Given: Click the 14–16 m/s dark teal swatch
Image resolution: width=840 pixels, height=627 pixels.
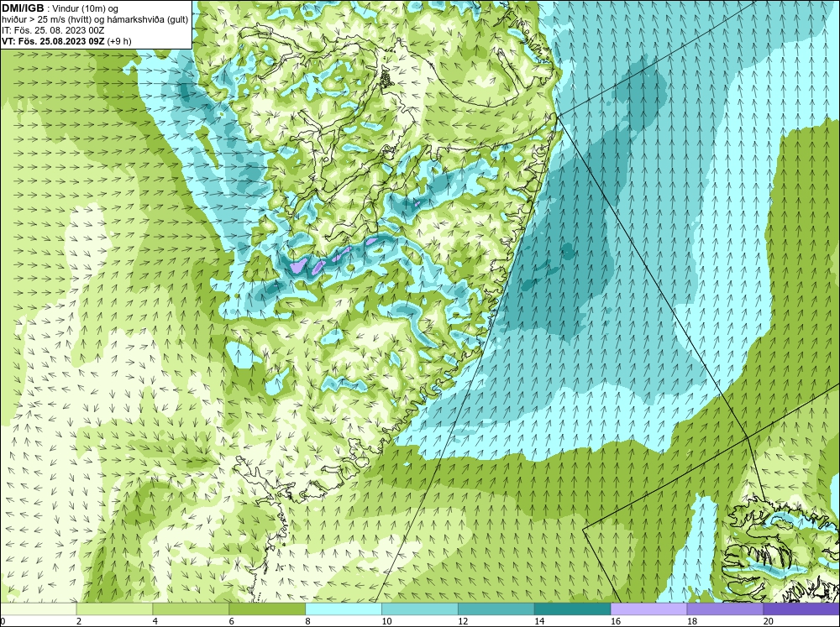Looking at the screenshot, I should pos(573,609).
